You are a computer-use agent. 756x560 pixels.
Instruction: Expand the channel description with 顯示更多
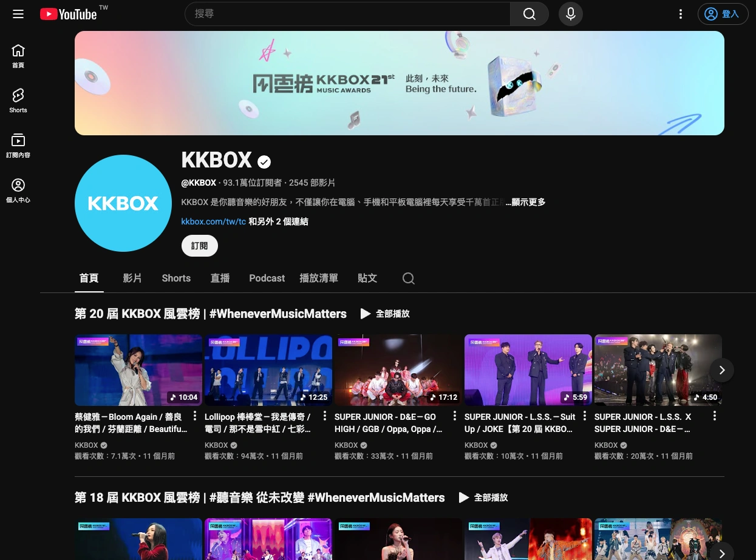[x=525, y=202]
